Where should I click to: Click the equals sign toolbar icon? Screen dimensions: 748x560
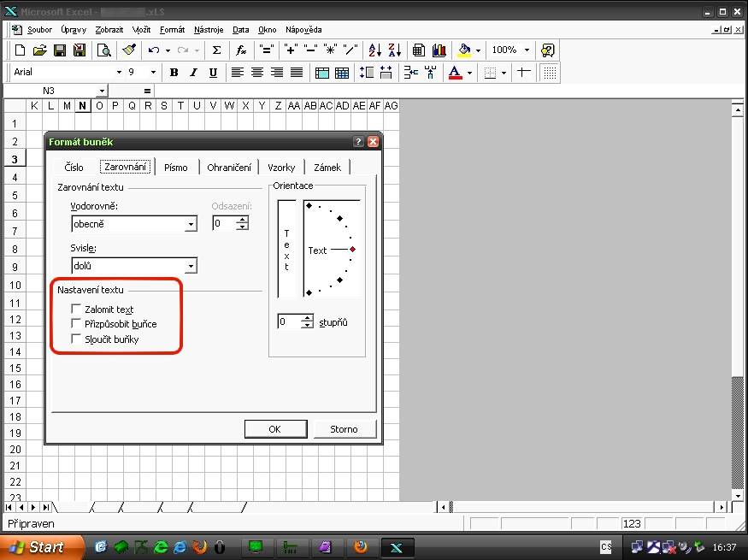point(266,50)
